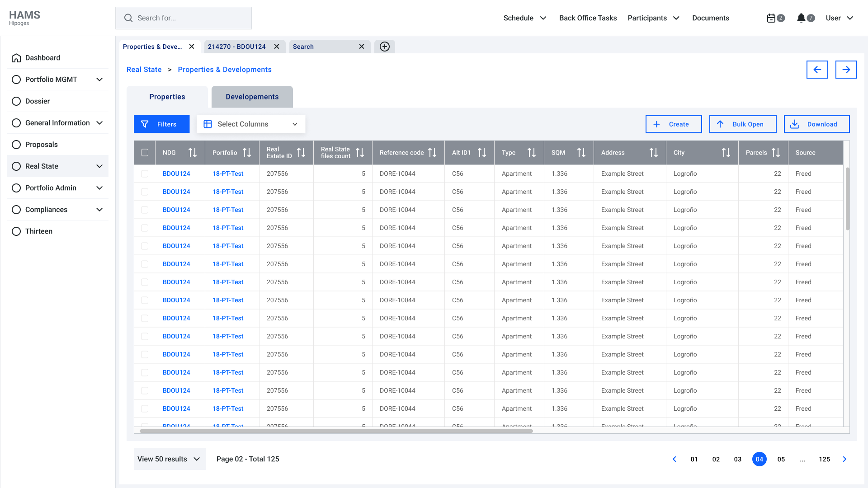
Task: Click the notifications bell icon
Action: (x=801, y=18)
